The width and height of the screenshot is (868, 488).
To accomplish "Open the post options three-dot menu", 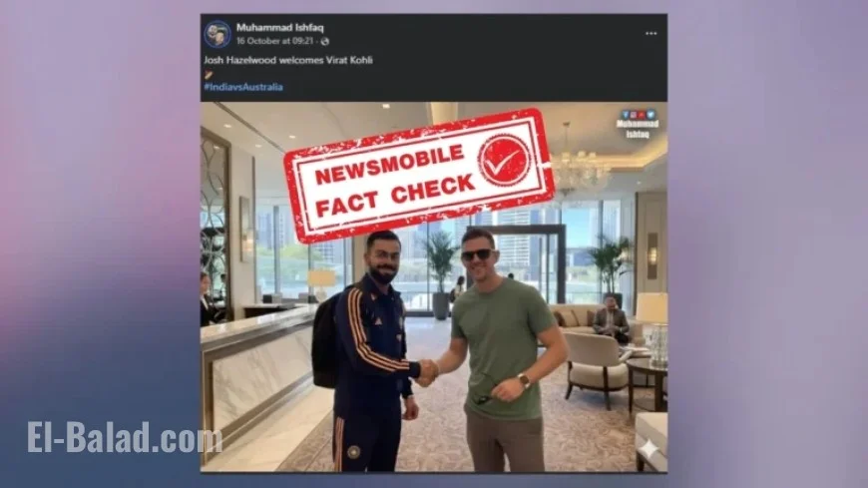I will 651,33.
